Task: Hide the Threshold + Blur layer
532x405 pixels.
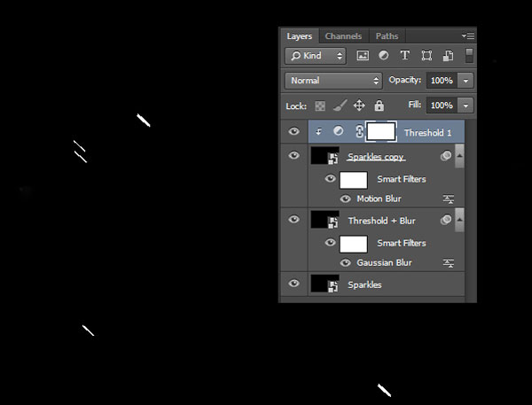Action: coord(293,220)
